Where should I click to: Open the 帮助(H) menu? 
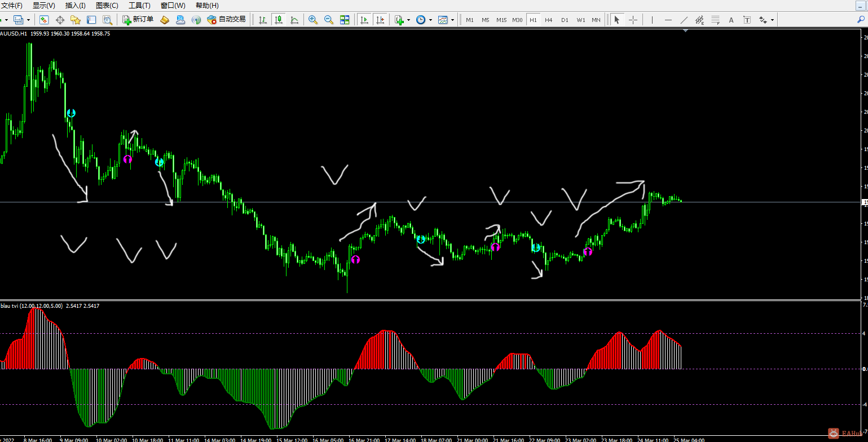coord(206,5)
